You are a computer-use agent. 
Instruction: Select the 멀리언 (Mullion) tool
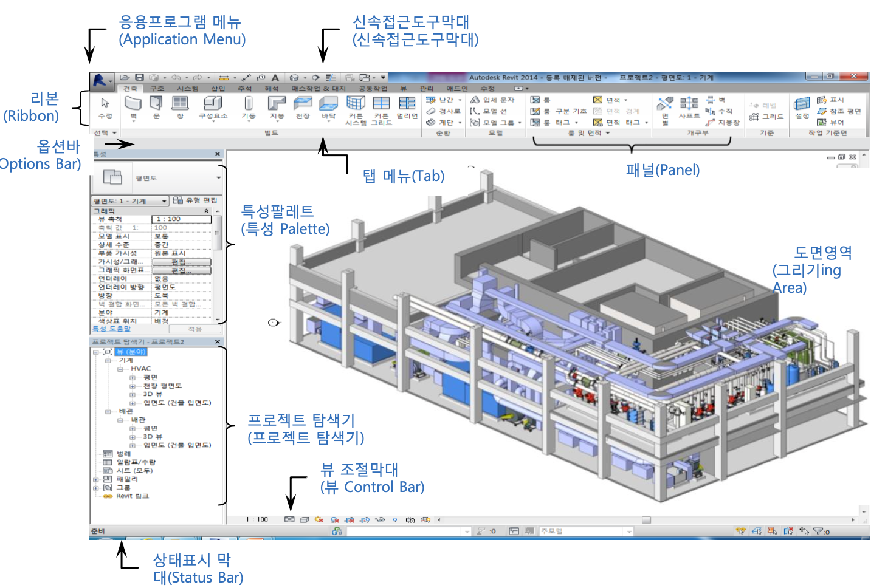[407, 108]
